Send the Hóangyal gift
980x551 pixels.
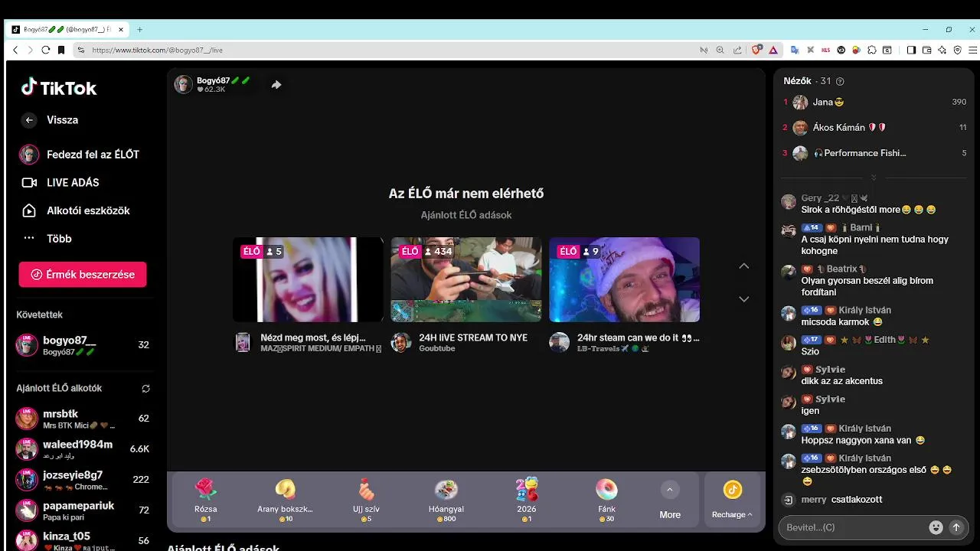[x=446, y=500]
